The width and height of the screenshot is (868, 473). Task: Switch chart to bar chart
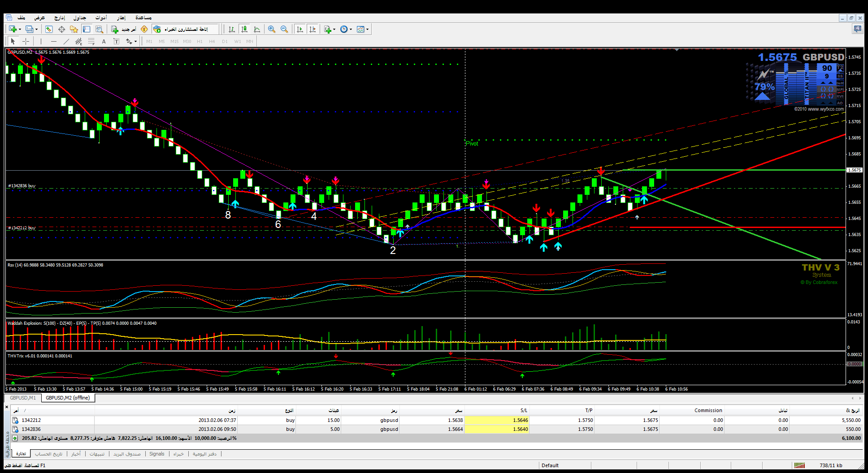click(x=232, y=29)
